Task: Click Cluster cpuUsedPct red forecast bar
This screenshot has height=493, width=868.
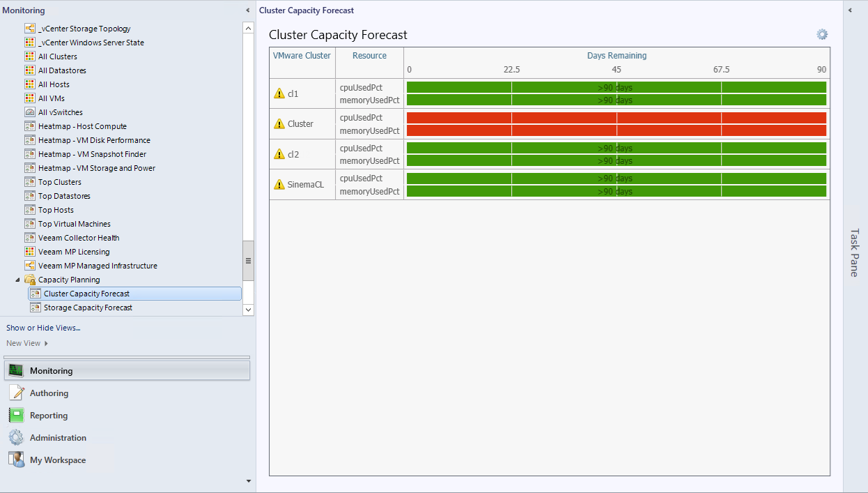Action: (x=617, y=118)
